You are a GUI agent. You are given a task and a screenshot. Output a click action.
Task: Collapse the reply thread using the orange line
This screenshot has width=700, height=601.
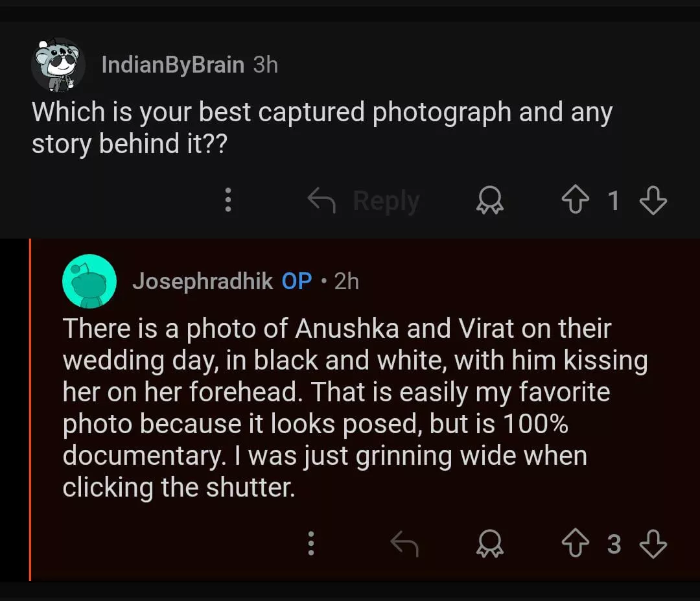coord(30,408)
